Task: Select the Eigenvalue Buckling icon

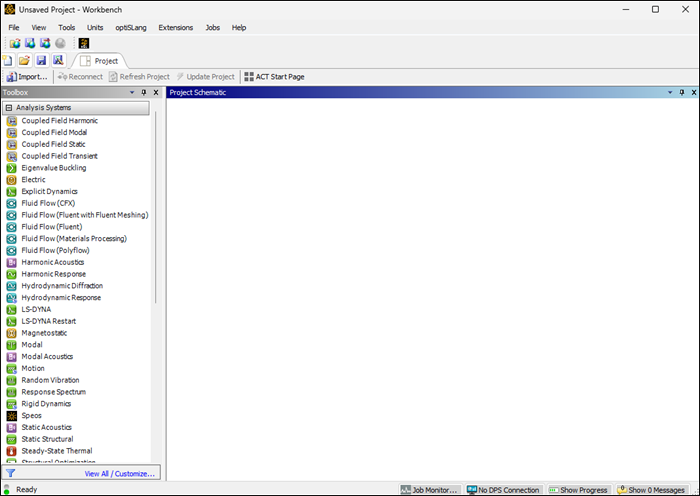Action: 12,168
